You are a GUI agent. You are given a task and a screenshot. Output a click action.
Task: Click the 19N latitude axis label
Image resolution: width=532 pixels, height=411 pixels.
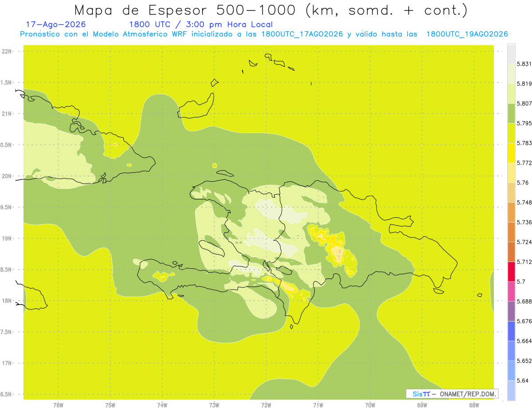pyautogui.click(x=7, y=239)
